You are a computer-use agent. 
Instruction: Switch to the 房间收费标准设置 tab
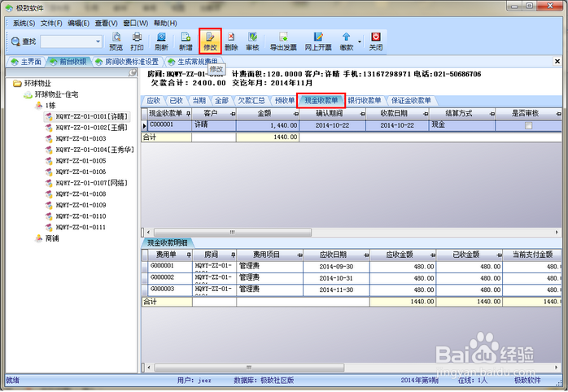pos(127,62)
